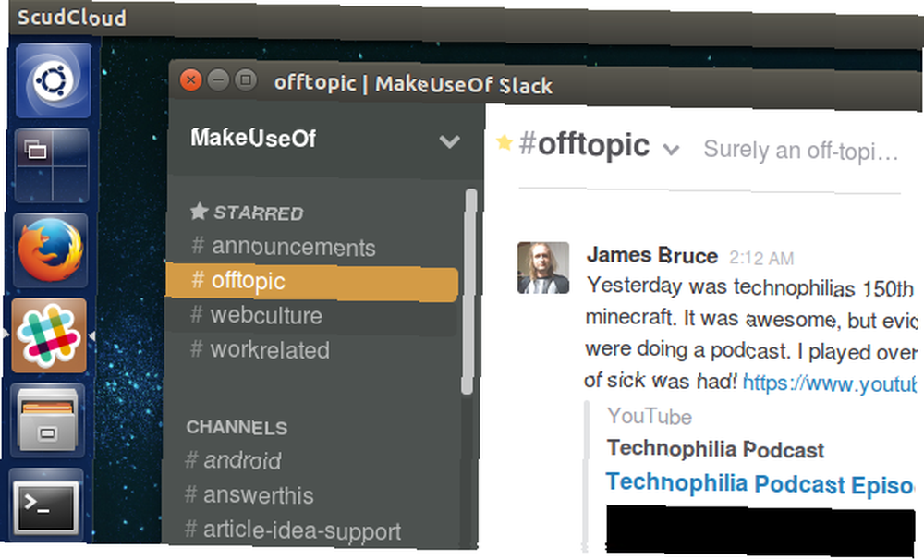Expand the MakeUseOf team menu chevron
Viewport: 924px width, 560px height.
pos(449,141)
